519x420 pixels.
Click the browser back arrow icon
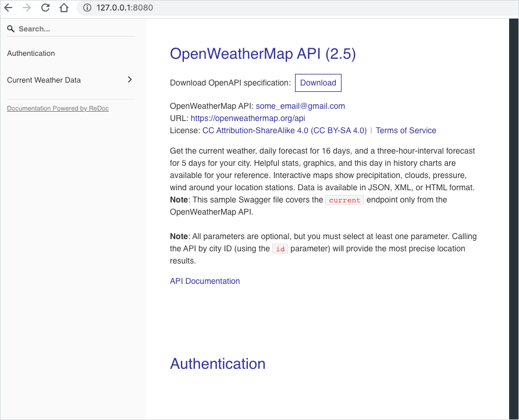pyautogui.click(x=10, y=8)
